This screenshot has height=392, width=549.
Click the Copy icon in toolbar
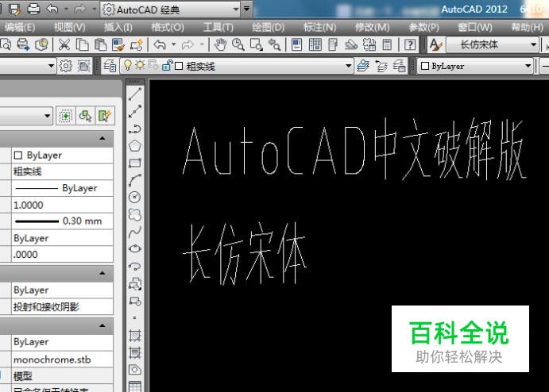83,44
